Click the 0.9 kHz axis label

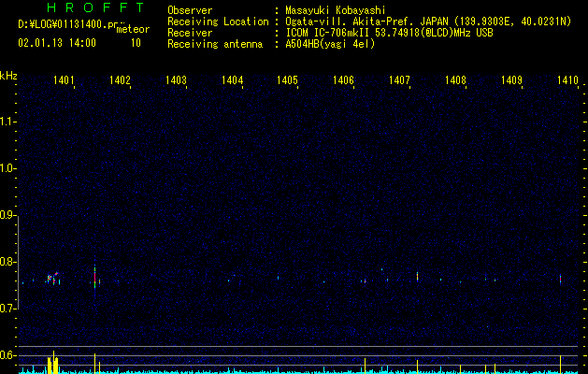click(7, 215)
